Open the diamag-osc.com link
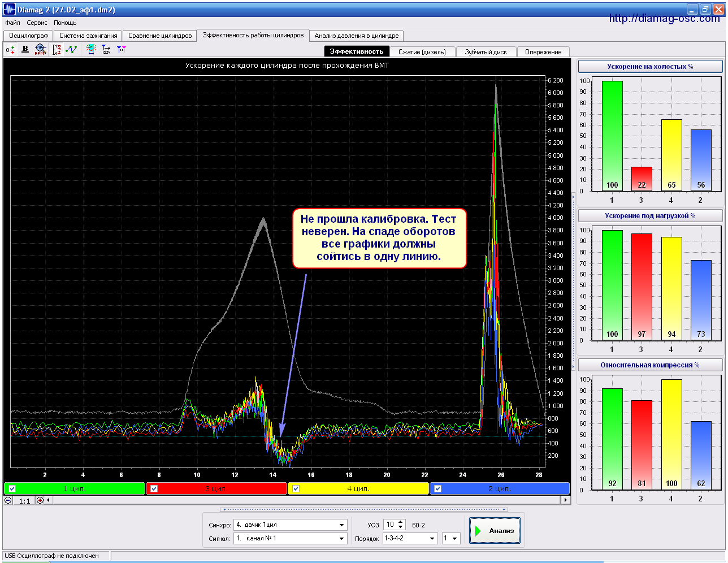Screen dimensions: 728x563 click(x=665, y=18)
